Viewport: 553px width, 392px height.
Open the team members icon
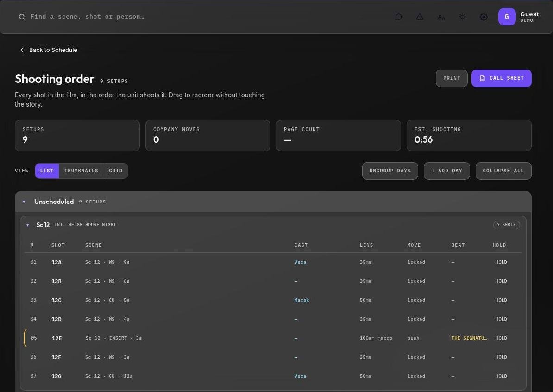441,17
